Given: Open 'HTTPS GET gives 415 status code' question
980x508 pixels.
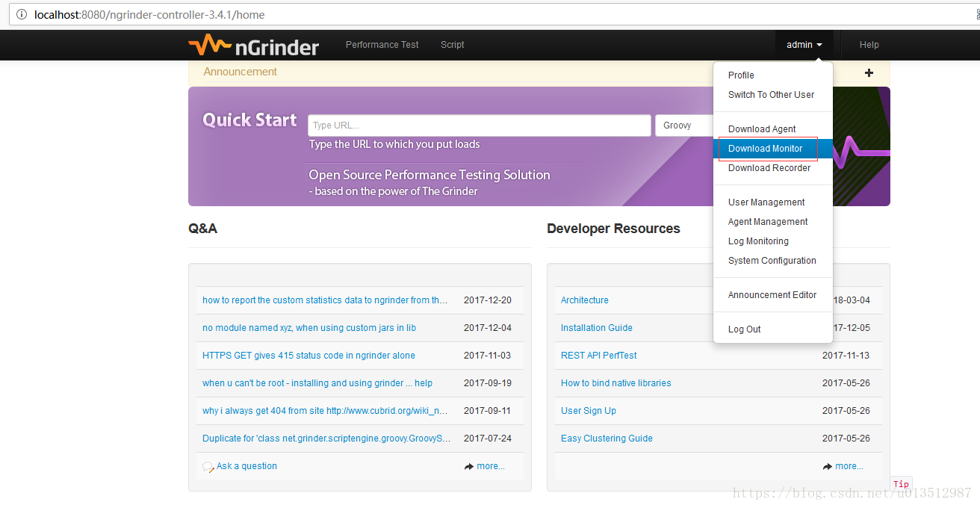Looking at the screenshot, I should point(308,356).
